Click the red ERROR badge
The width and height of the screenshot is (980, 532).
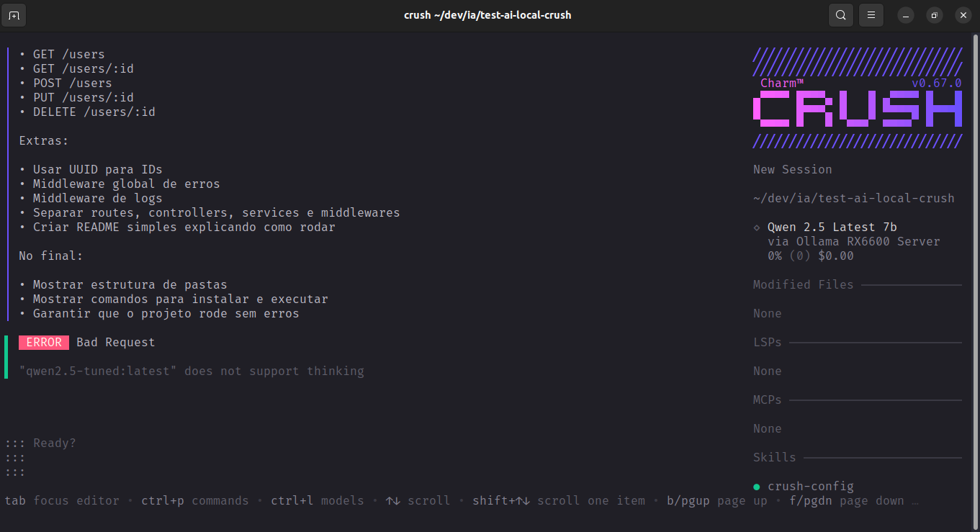click(44, 343)
